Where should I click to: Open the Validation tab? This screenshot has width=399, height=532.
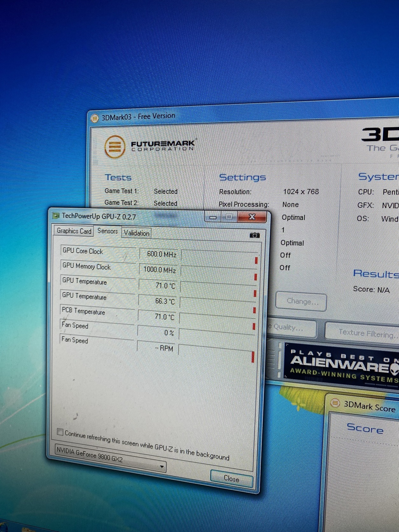coord(136,233)
